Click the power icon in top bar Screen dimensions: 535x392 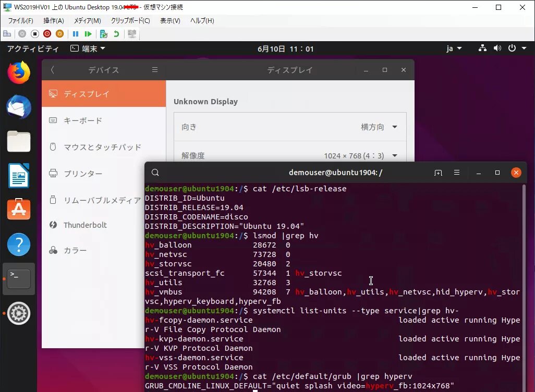512,48
